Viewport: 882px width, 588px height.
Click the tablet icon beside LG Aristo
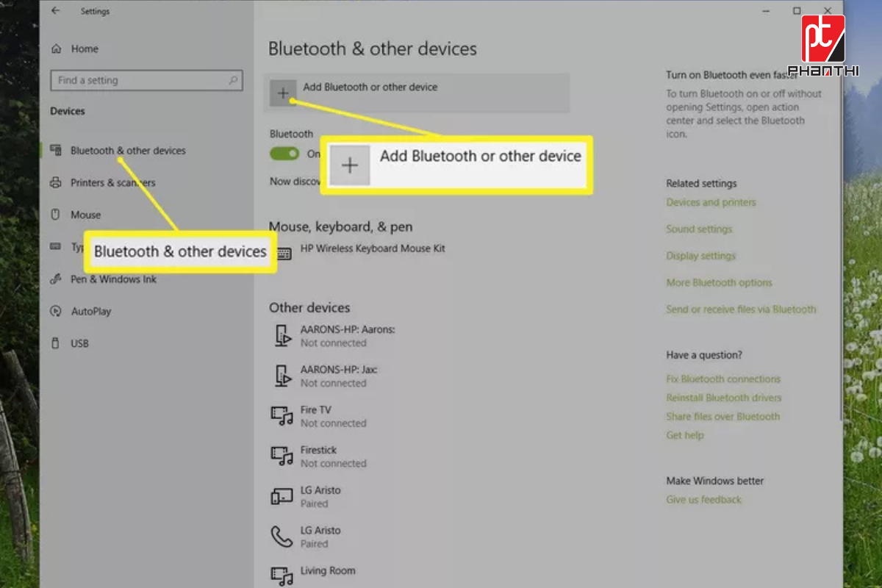[x=282, y=496]
